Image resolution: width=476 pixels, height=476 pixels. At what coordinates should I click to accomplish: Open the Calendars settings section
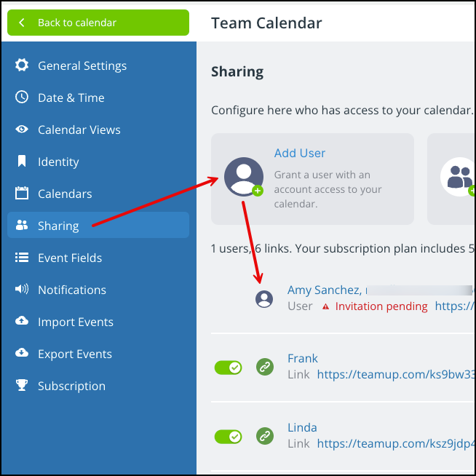pyautogui.click(x=65, y=194)
